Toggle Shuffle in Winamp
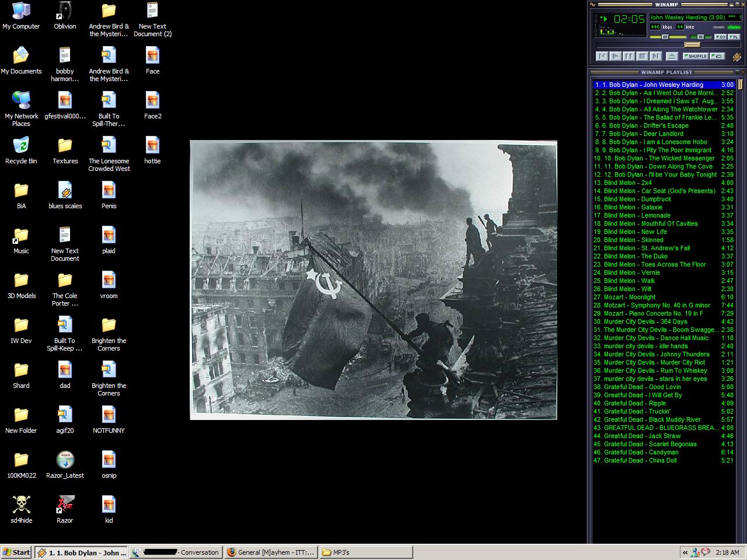This screenshot has width=747, height=560. 696,56
